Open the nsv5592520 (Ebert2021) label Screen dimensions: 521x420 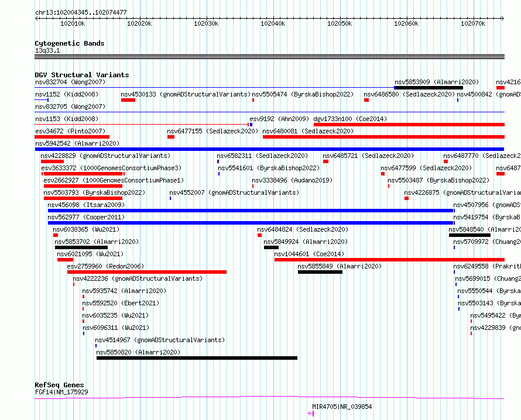click(121, 303)
